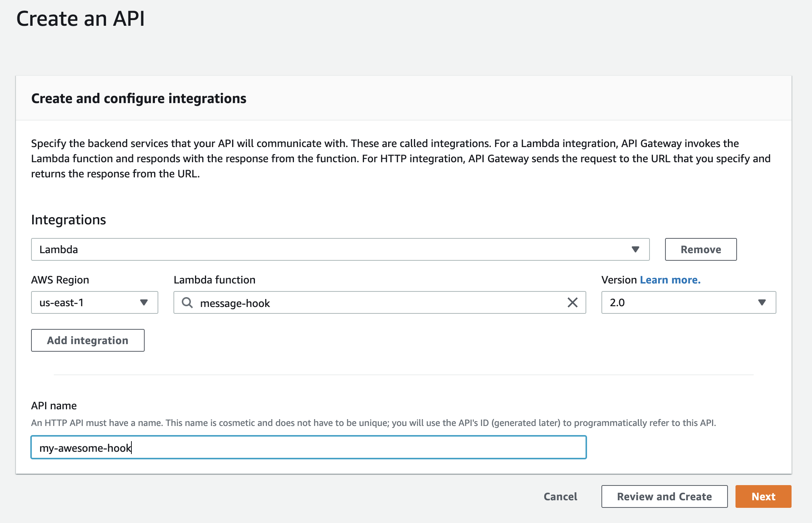Open the Lambda integration type dropdown

[340, 249]
